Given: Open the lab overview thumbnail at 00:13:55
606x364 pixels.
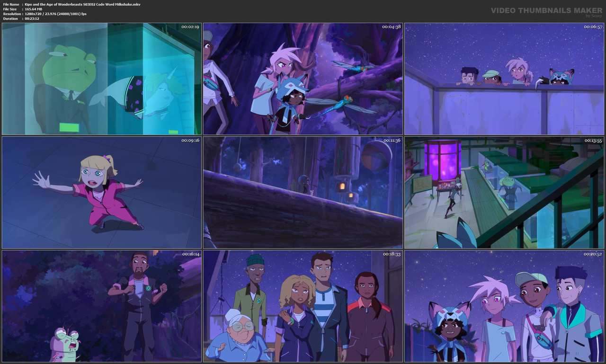Looking at the screenshot, I should 504,193.
